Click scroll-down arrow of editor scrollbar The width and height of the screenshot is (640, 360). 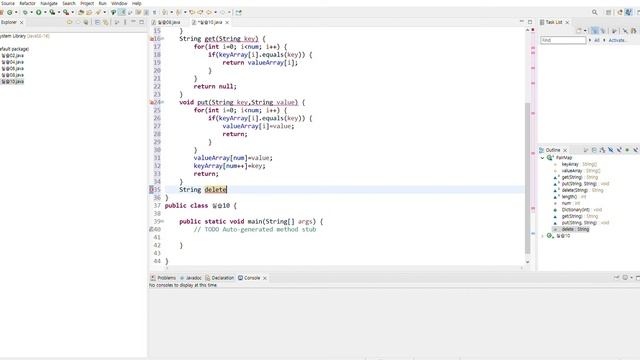pos(527,262)
